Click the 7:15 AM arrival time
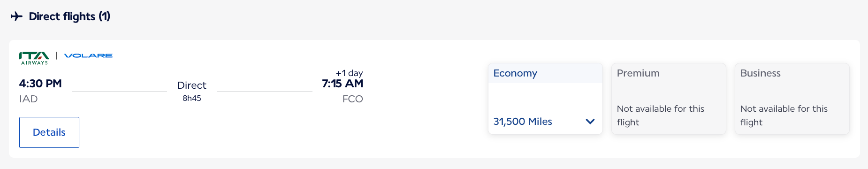 pyautogui.click(x=343, y=84)
